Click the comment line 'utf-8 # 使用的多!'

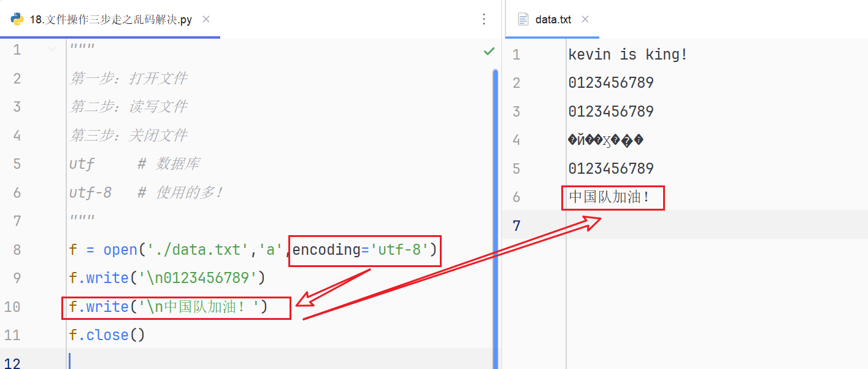[x=147, y=192]
